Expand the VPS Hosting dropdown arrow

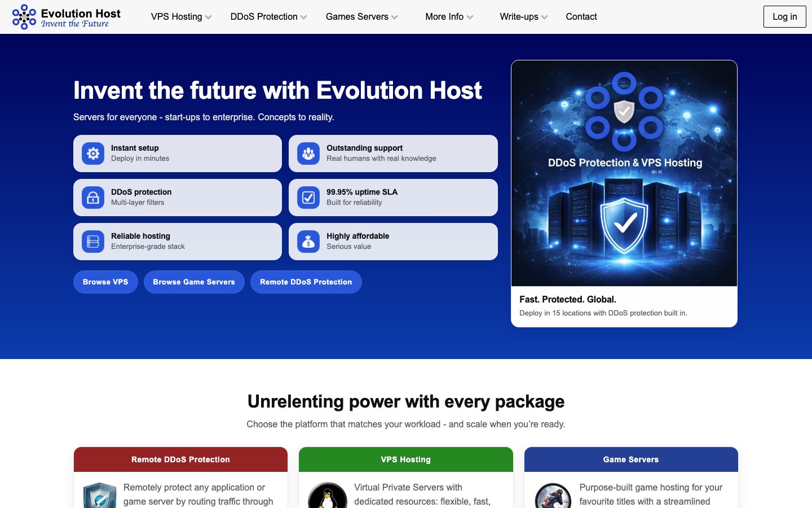pyautogui.click(x=209, y=17)
